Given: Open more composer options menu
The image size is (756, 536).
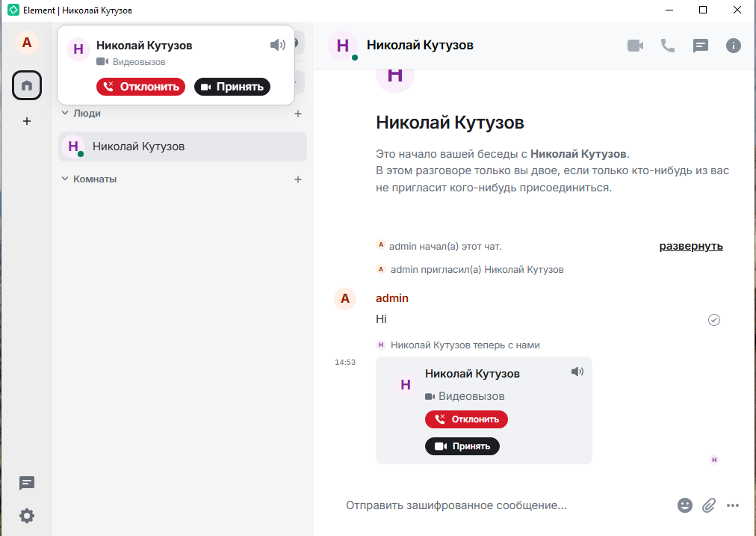Looking at the screenshot, I should (x=733, y=505).
